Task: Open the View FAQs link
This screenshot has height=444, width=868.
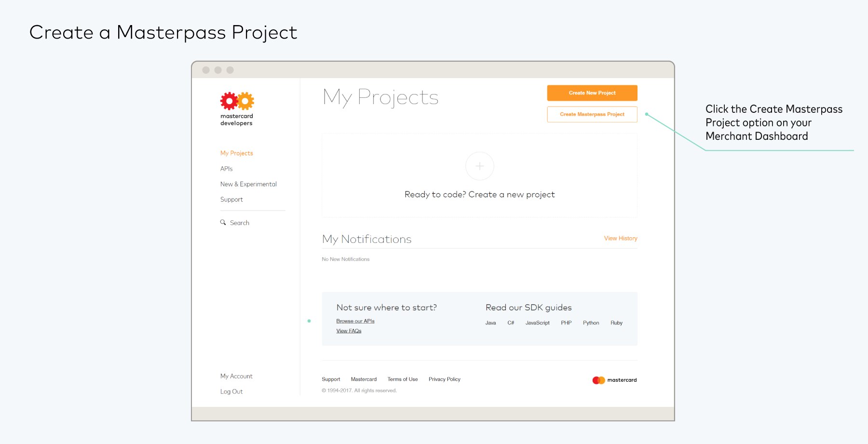Action: pyautogui.click(x=349, y=331)
